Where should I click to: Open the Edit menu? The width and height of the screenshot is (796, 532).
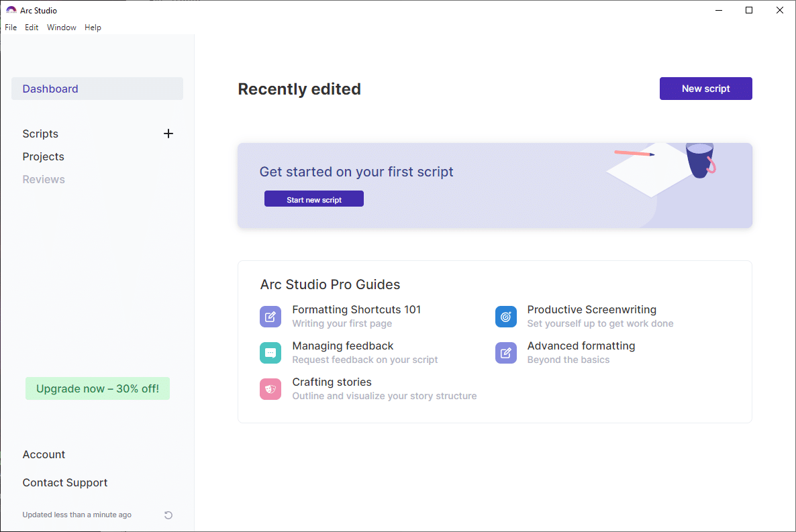point(31,28)
